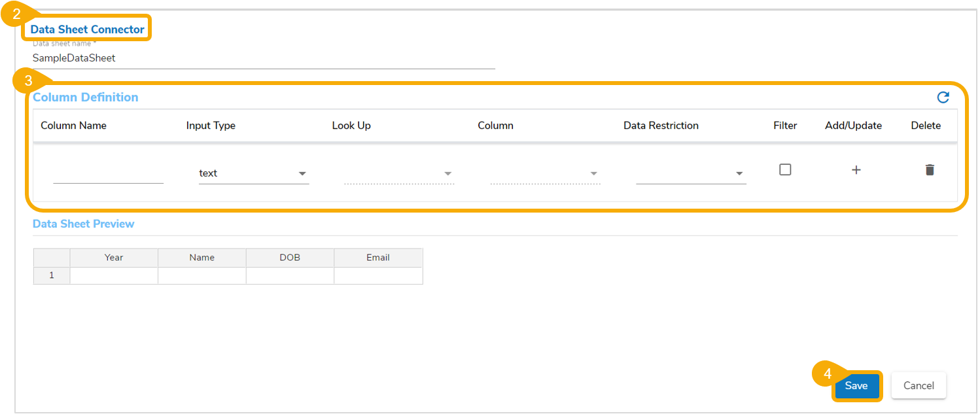This screenshot has height=416, width=980.
Task: Click the Data Sheet Connector heading
Action: pyautogui.click(x=87, y=29)
